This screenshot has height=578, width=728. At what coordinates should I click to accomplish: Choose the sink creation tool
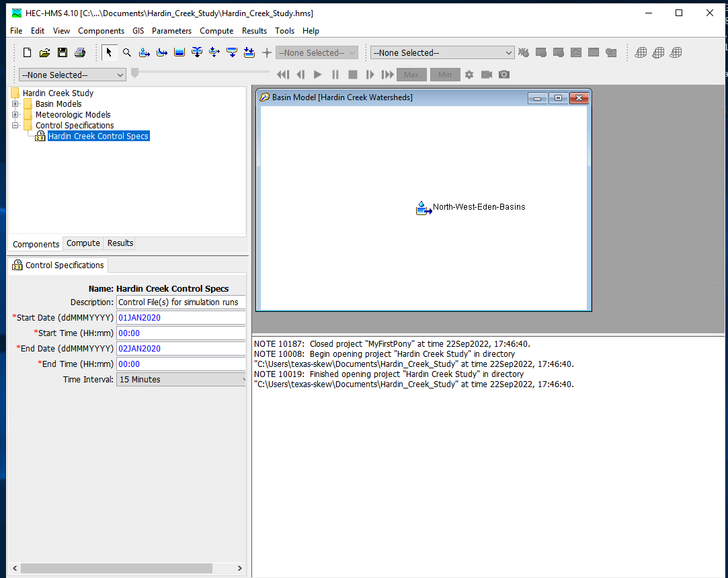pos(249,52)
